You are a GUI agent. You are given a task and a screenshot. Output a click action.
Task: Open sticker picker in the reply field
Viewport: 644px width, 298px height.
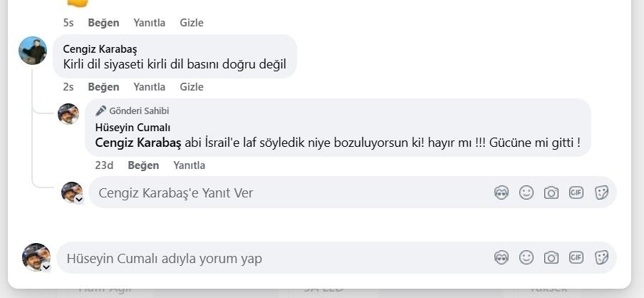pyautogui.click(x=601, y=192)
